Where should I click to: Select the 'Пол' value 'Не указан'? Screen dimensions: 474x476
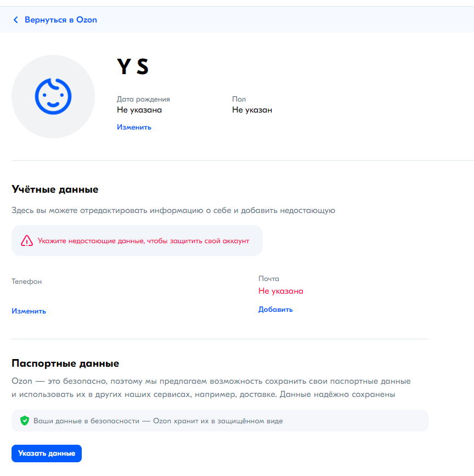point(252,110)
